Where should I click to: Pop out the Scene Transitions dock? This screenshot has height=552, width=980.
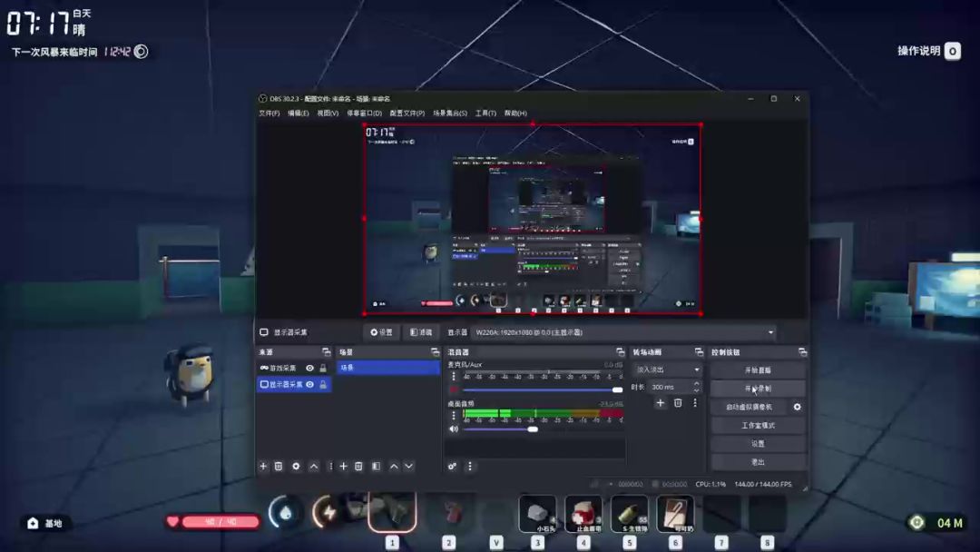coord(699,352)
